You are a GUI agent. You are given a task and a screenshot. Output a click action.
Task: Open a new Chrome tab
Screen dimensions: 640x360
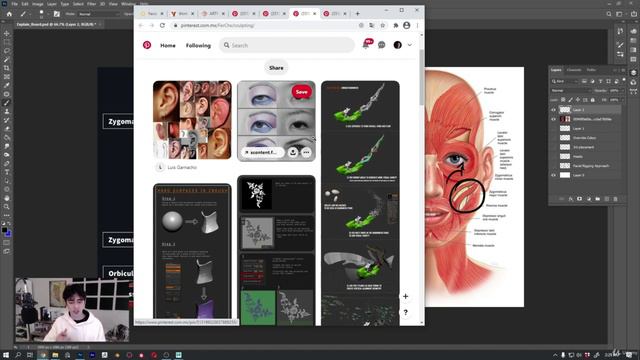click(358, 13)
